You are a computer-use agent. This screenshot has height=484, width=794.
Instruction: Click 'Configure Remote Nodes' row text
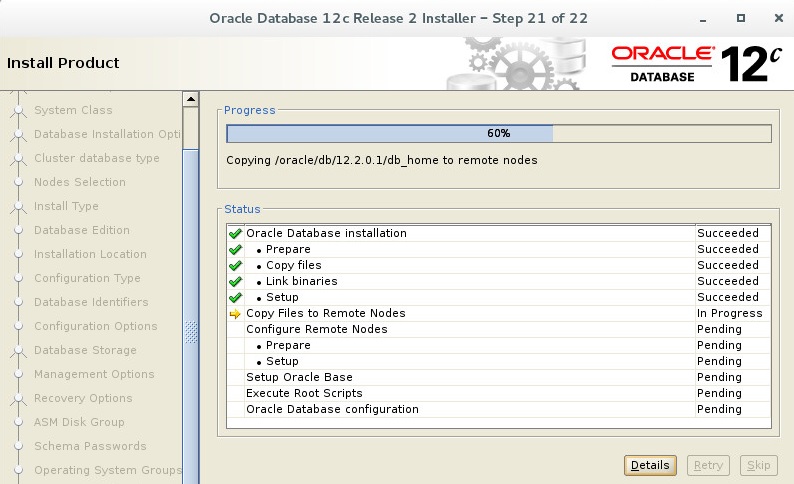[316, 329]
